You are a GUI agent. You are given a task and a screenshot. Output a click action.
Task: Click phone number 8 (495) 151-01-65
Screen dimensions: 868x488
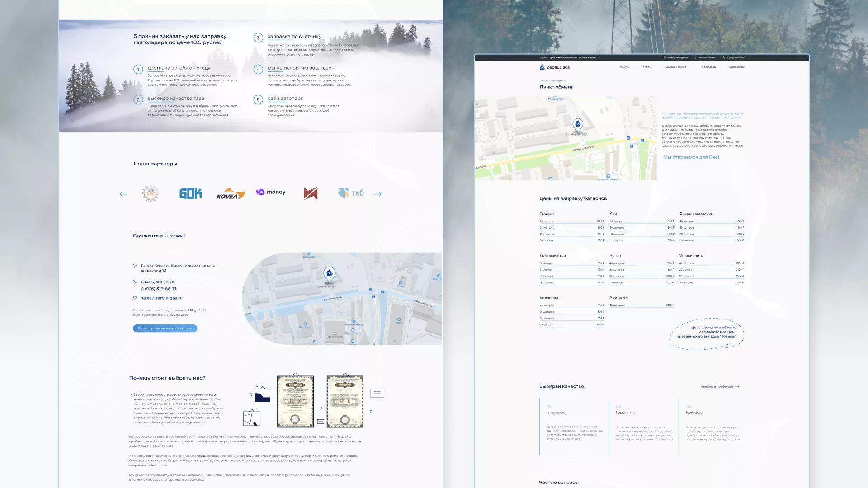pyautogui.click(x=158, y=282)
